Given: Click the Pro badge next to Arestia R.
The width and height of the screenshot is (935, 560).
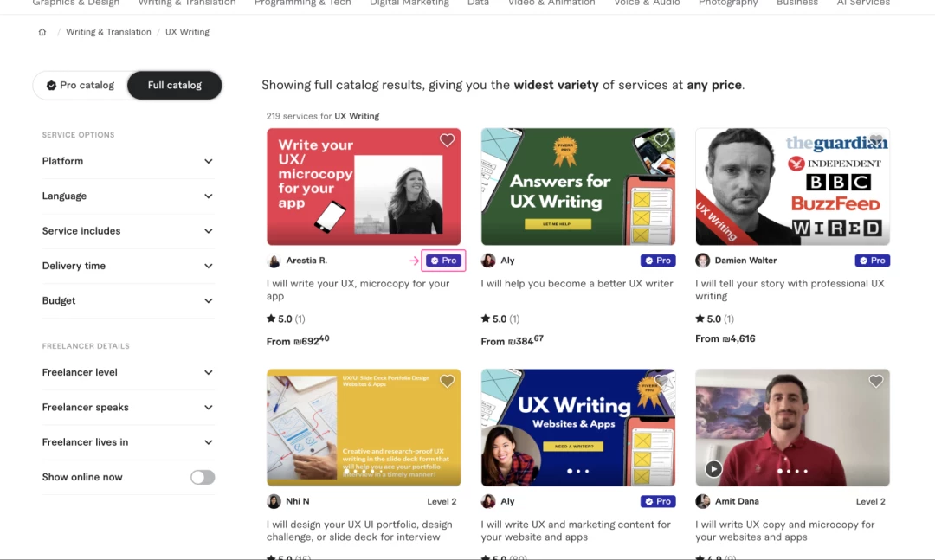Looking at the screenshot, I should tap(443, 261).
